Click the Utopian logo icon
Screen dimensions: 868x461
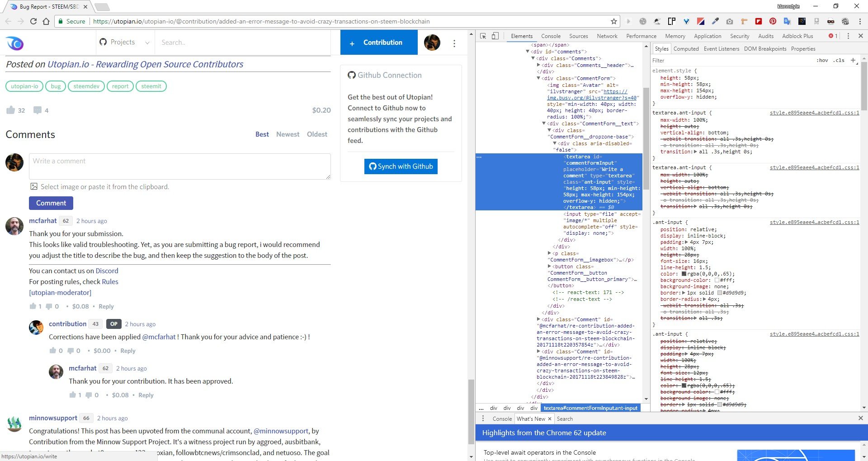coord(14,43)
